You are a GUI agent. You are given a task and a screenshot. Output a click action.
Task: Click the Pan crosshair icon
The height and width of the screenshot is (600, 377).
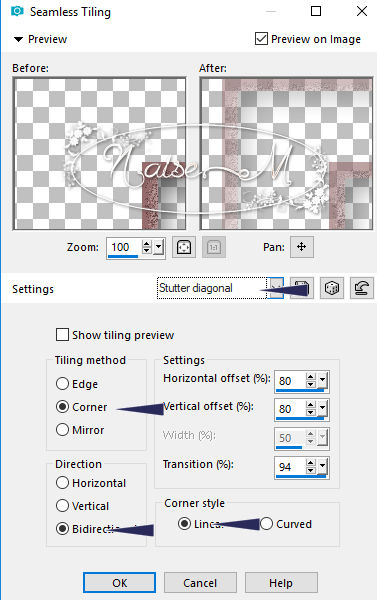click(x=302, y=247)
